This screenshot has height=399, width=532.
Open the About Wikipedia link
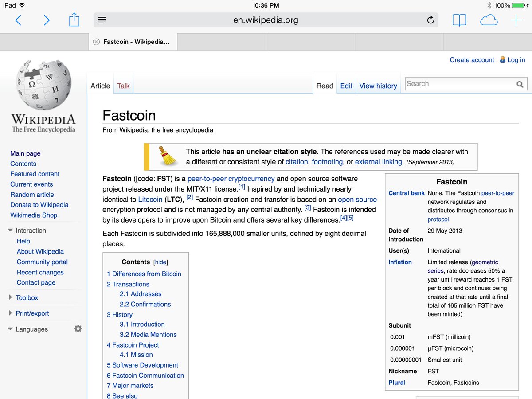40,251
